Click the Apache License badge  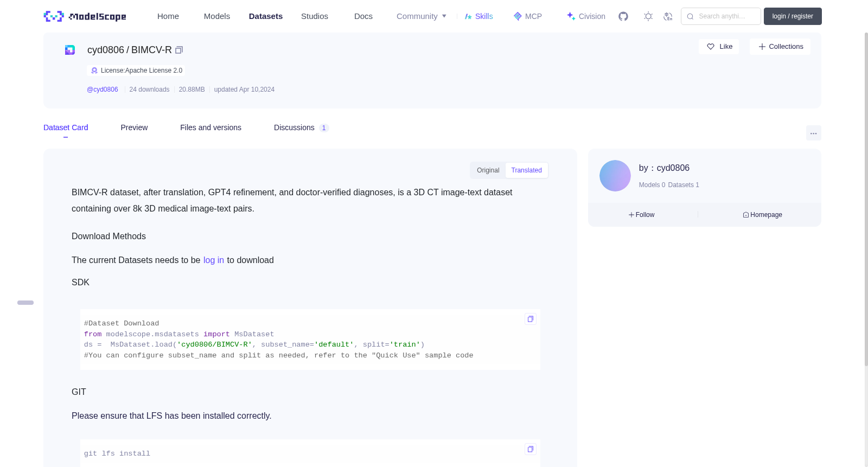click(x=136, y=71)
